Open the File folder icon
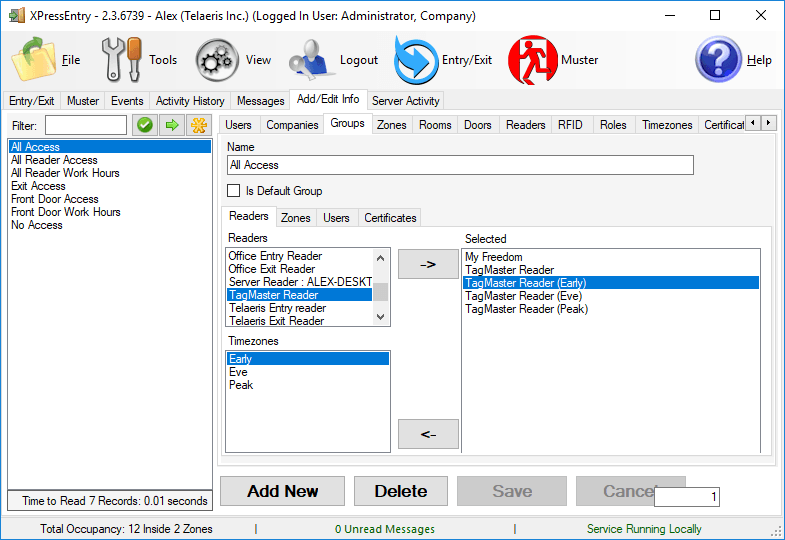This screenshot has height=540, width=785. pyautogui.click(x=34, y=60)
